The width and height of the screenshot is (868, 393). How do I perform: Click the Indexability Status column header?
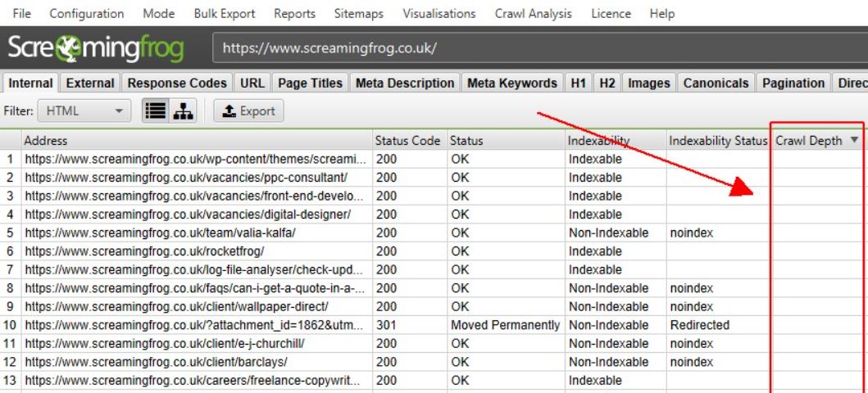tap(718, 141)
